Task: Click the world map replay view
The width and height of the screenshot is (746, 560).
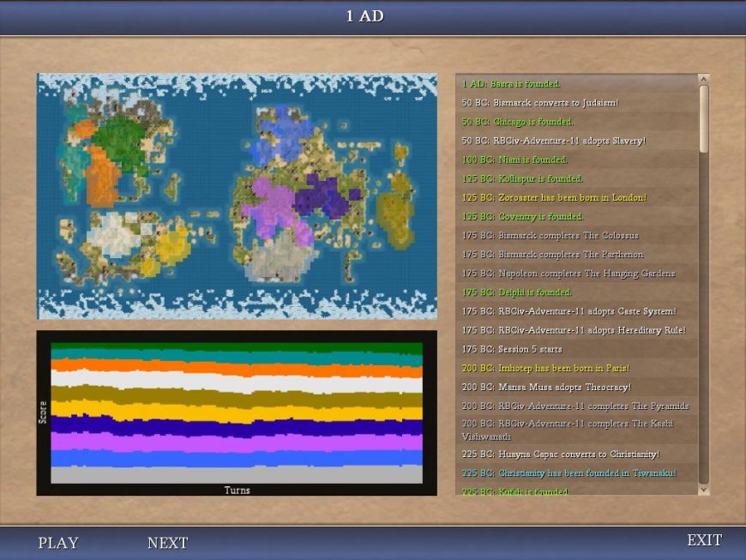Action: [x=237, y=196]
